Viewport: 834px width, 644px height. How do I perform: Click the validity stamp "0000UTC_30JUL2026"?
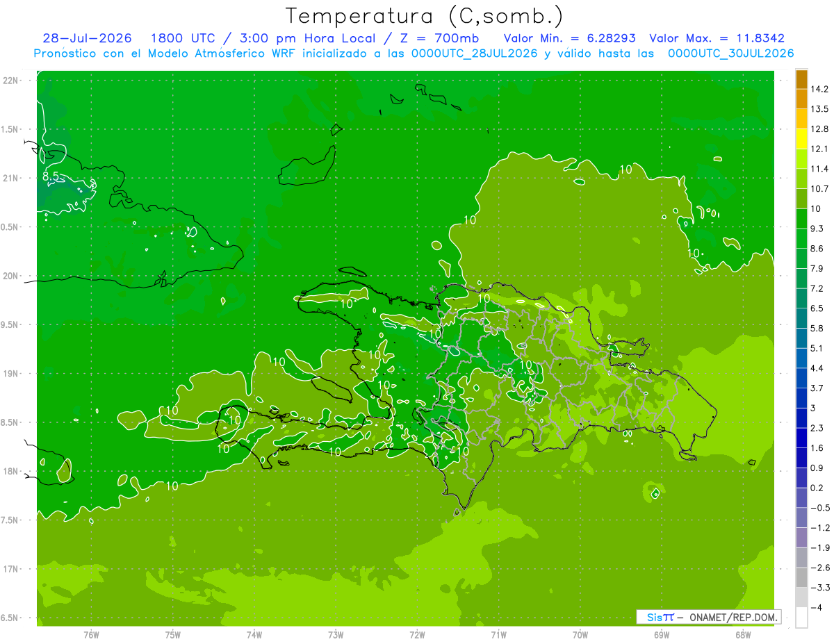(x=730, y=53)
